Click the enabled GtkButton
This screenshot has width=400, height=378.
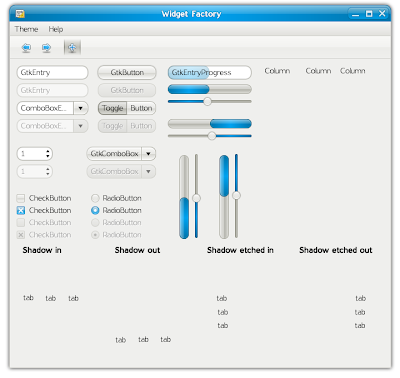(x=127, y=73)
